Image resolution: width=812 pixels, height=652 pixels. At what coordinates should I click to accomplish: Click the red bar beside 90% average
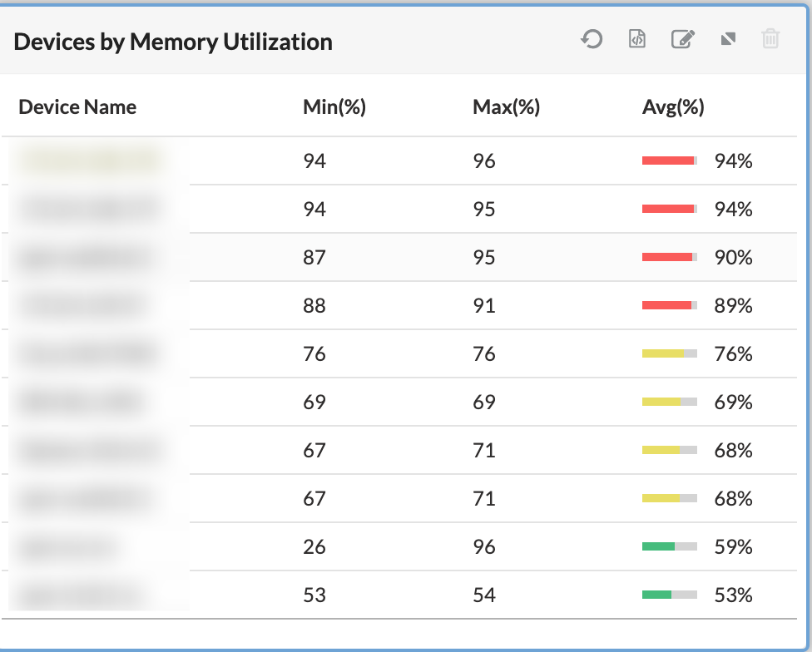coord(669,258)
